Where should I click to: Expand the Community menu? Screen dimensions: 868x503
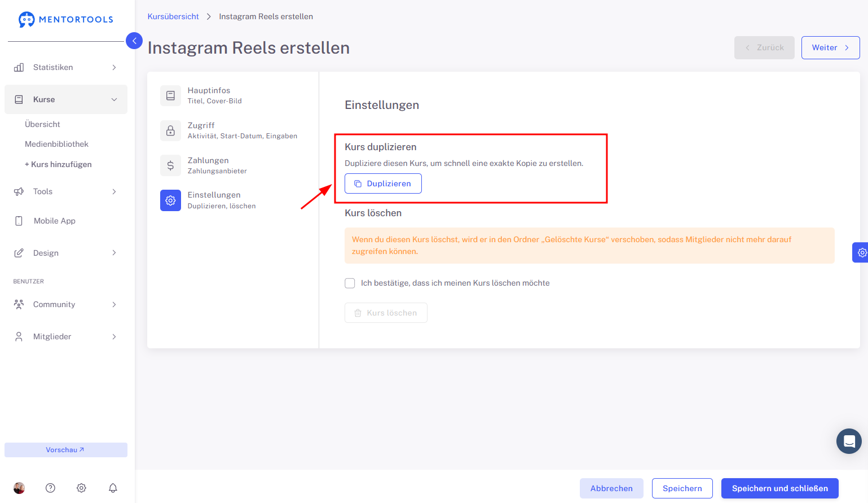click(66, 304)
